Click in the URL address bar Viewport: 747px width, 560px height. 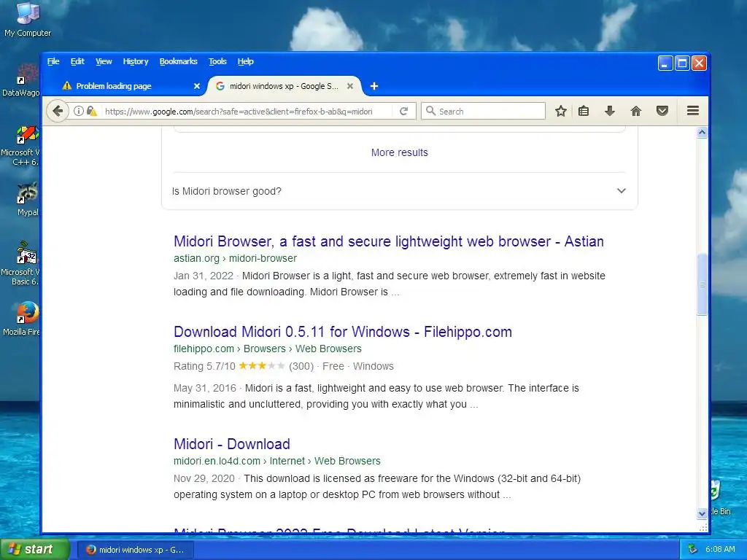coord(239,112)
